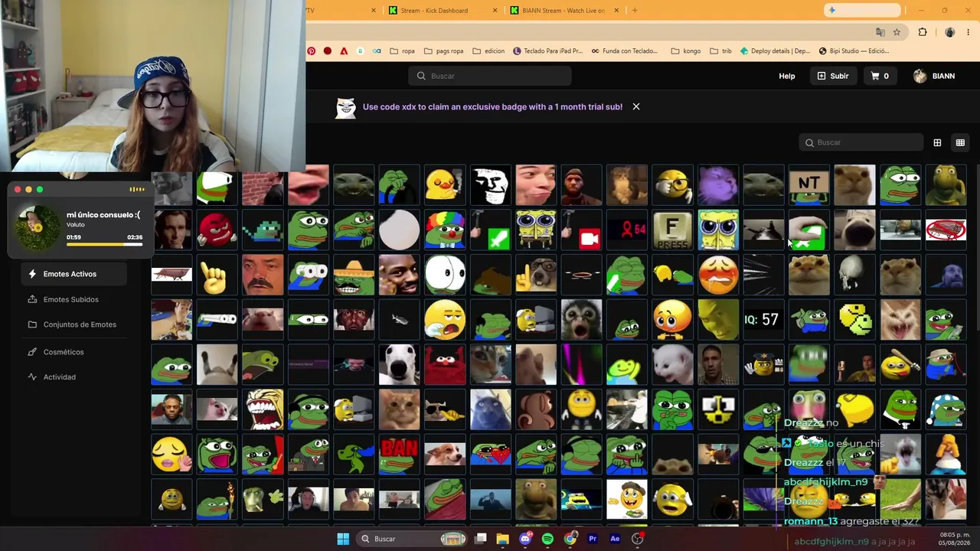Open the shopping cart in the site header
This screenshot has width=980, height=551.
coord(880,76)
